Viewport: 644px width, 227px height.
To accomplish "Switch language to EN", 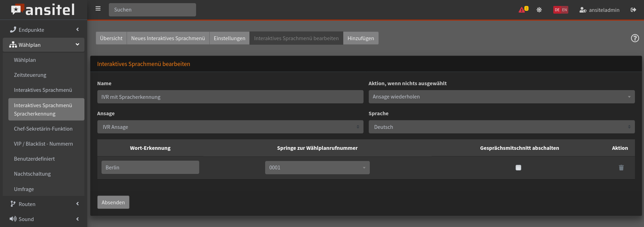I will tap(564, 10).
